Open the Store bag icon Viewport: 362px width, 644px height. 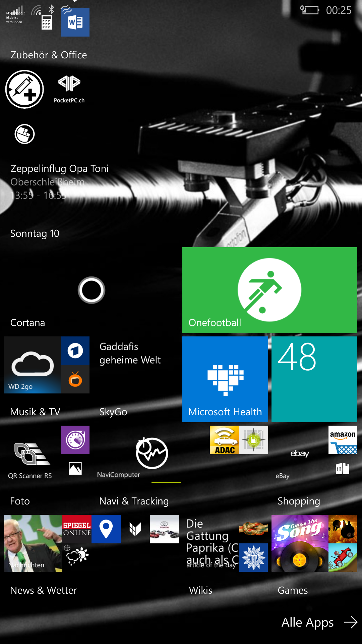pyautogui.click(x=343, y=468)
